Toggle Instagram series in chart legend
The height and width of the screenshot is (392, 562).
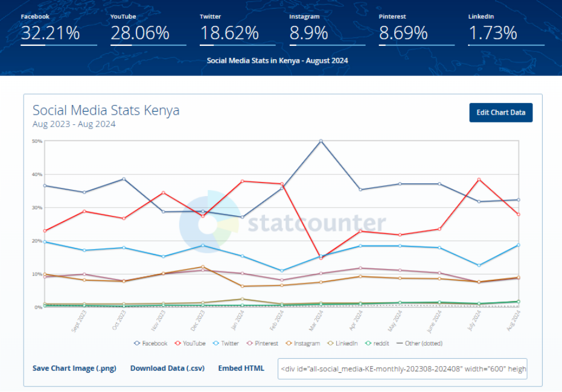[303, 343]
